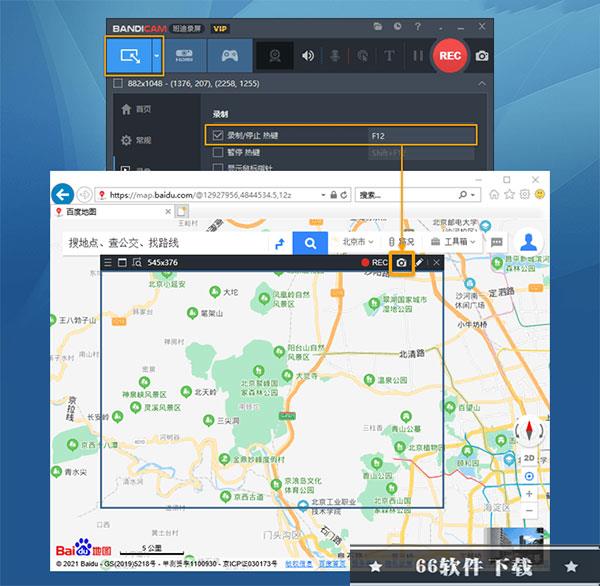Click the browser home icon
The image size is (600, 586).
coord(494,194)
